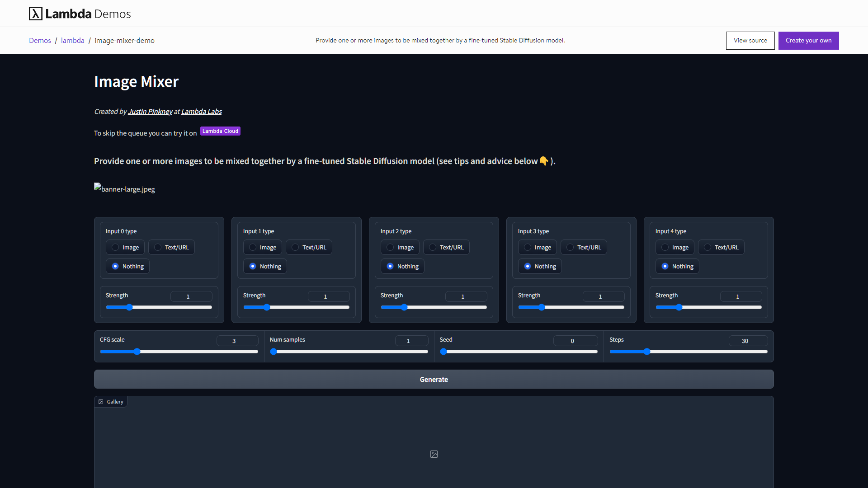Click the Lambda Cloud badge
This screenshot has height=488, width=868.
click(220, 131)
